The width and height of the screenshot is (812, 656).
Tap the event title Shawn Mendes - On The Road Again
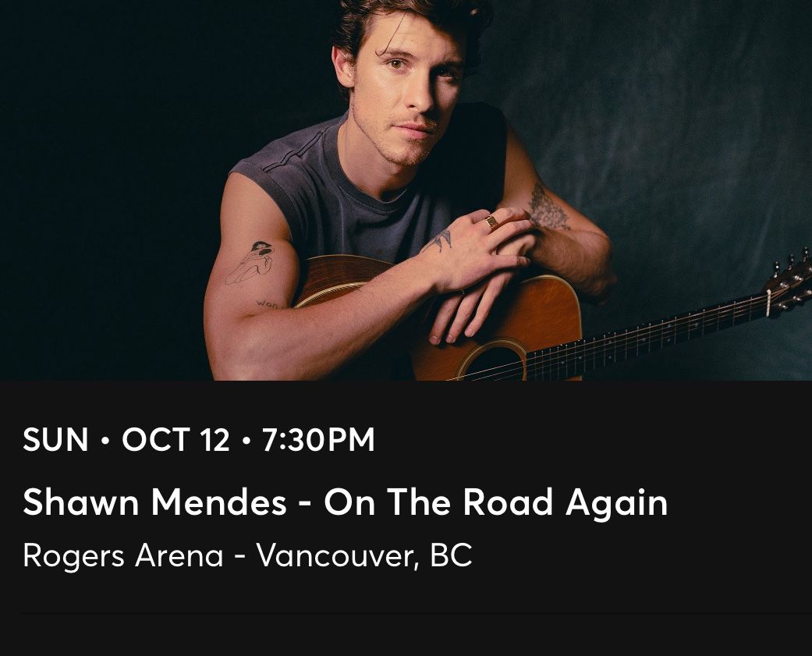click(x=346, y=503)
